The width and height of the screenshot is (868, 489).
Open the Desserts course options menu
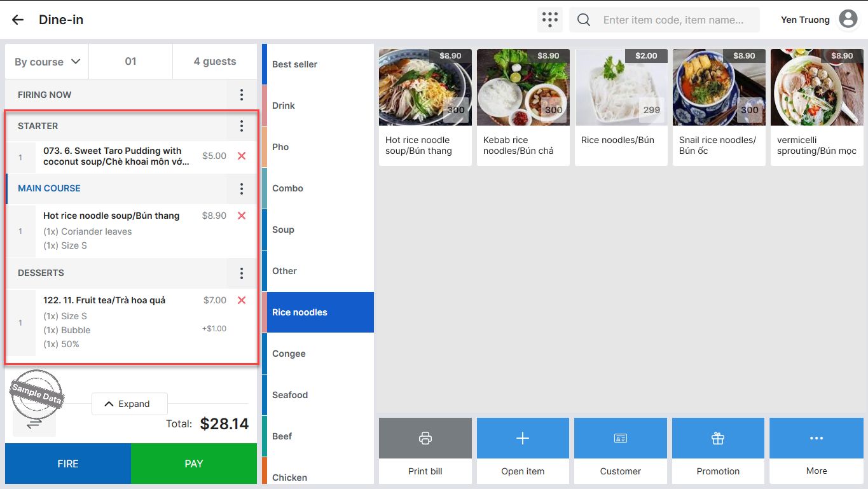coord(242,273)
